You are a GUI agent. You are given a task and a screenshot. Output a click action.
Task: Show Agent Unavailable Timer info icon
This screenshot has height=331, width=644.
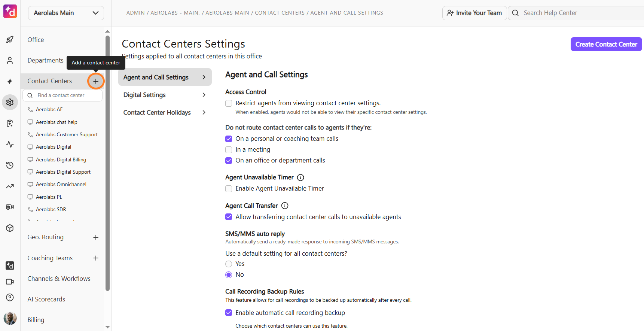(300, 177)
